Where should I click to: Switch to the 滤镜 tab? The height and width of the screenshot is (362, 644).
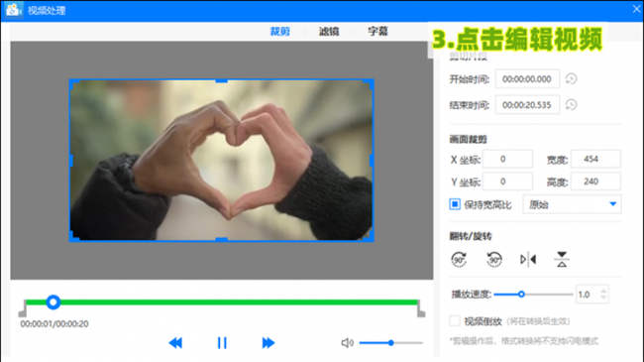(x=329, y=32)
